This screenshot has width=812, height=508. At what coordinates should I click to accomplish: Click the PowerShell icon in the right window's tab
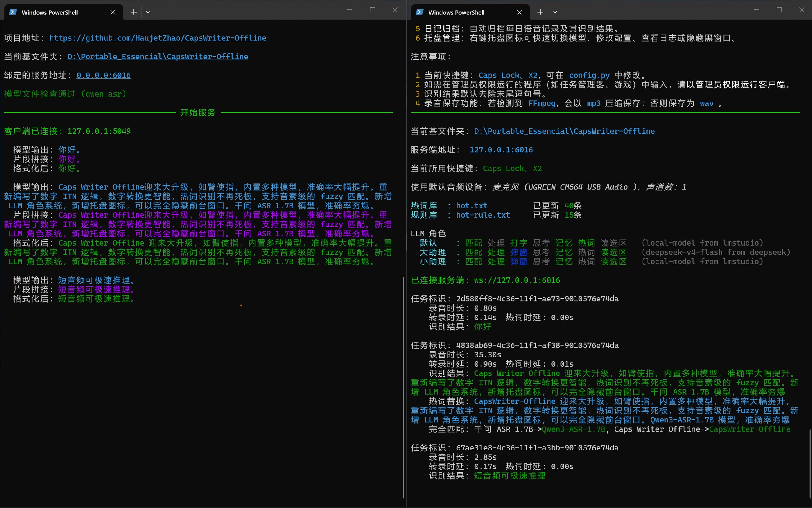pyautogui.click(x=420, y=12)
